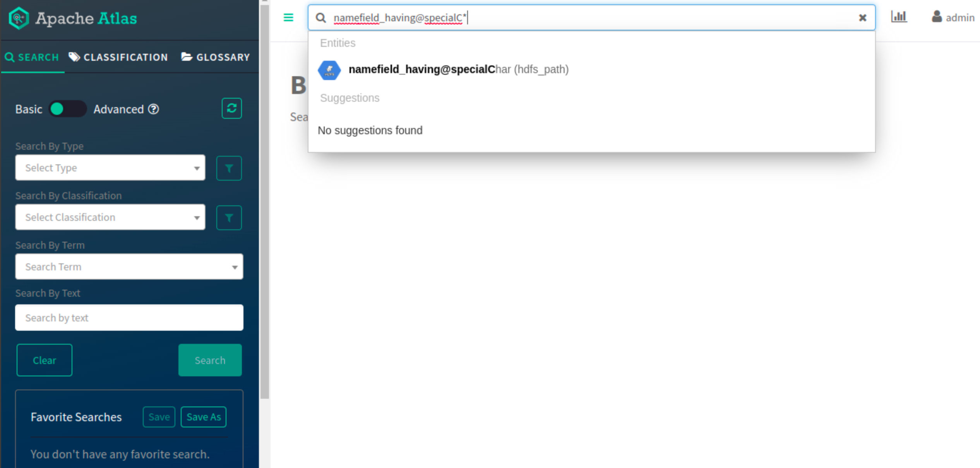
Task: Open the statistics bar chart icon
Action: coord(899,17)
